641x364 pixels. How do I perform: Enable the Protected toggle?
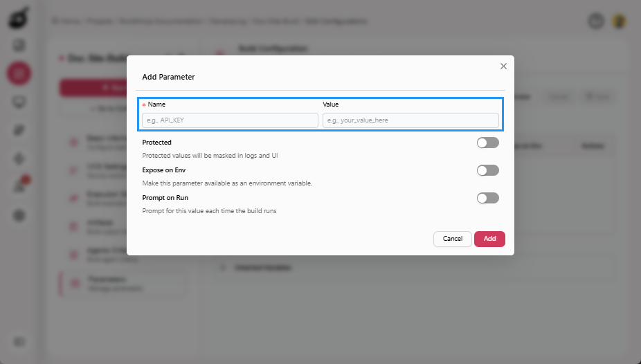coord(488,143)
